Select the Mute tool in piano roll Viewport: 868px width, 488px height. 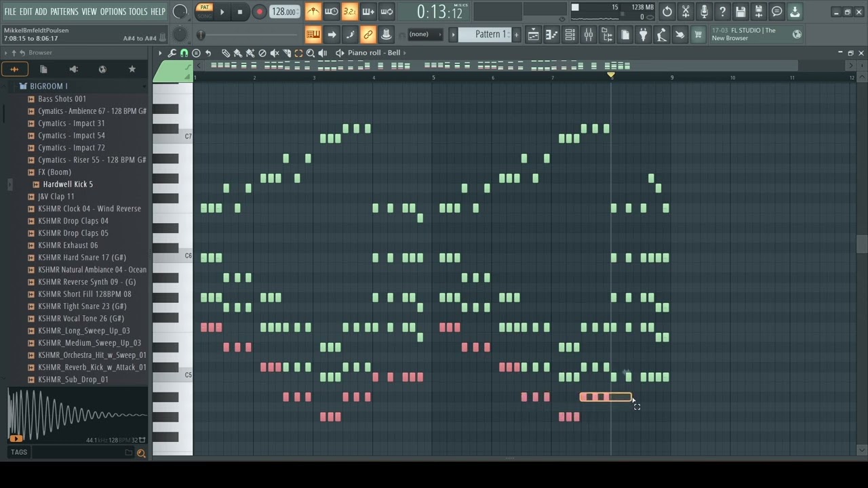tap(275, 53)
